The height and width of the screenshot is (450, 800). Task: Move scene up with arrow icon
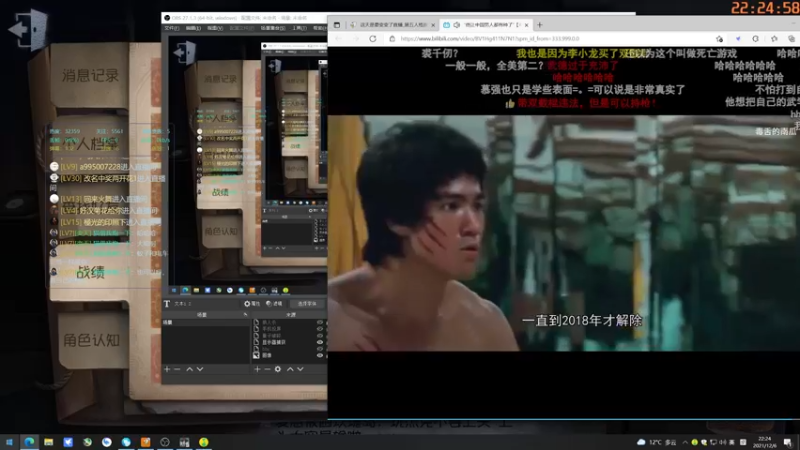[x=189, y=369]
